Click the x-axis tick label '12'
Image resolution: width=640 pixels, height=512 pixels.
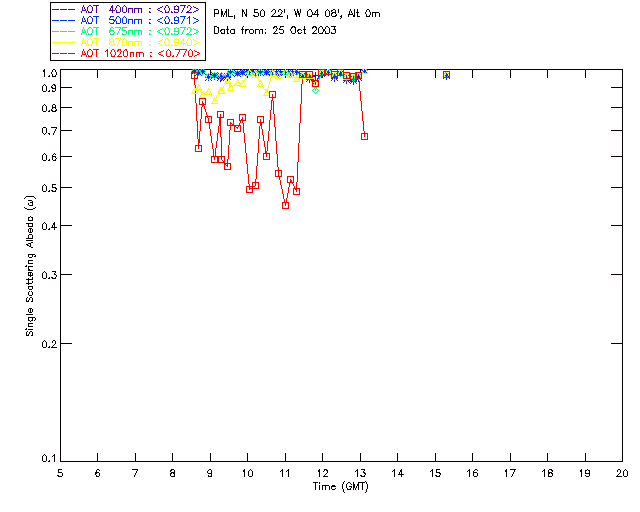click(x=322, y=473)
